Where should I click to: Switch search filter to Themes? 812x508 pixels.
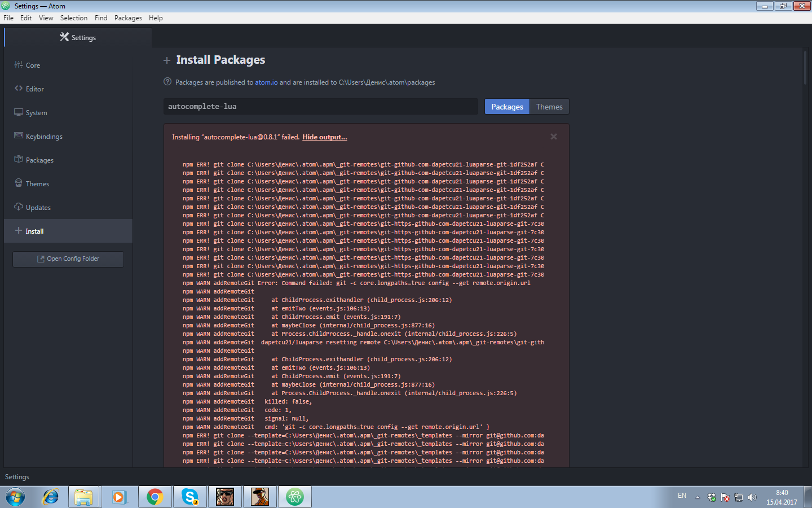point(549,107)
